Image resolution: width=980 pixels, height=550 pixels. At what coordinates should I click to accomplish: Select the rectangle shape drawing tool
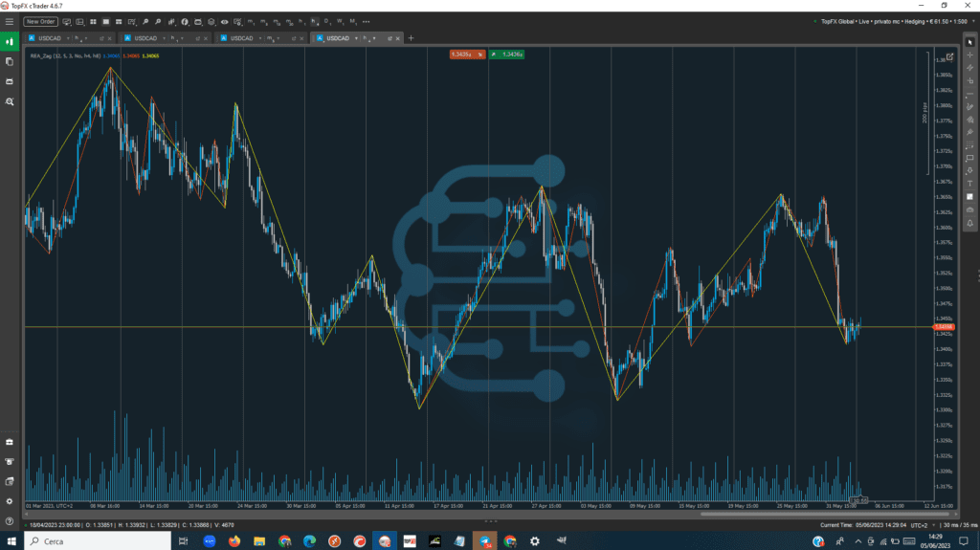(970, 158)
